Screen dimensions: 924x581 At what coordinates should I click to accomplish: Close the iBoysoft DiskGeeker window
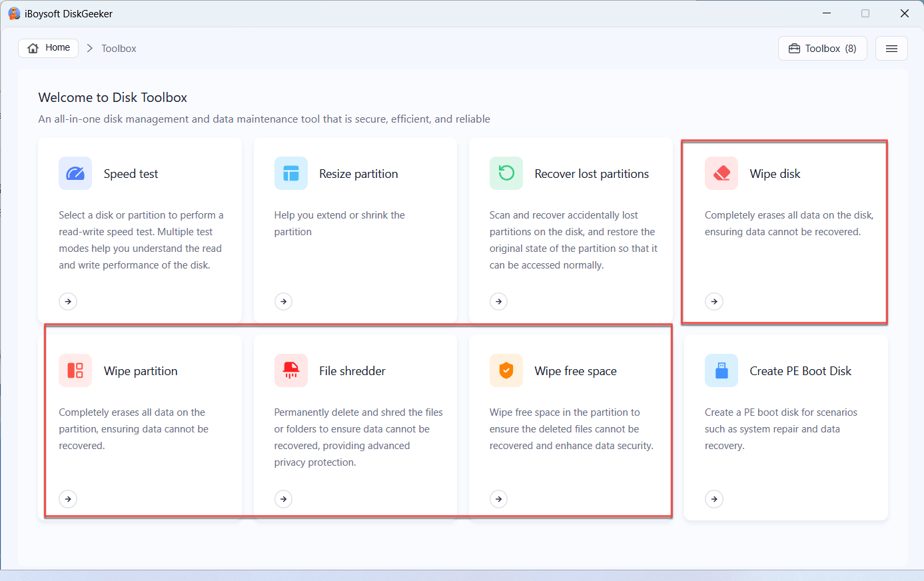tap(905, 13)
